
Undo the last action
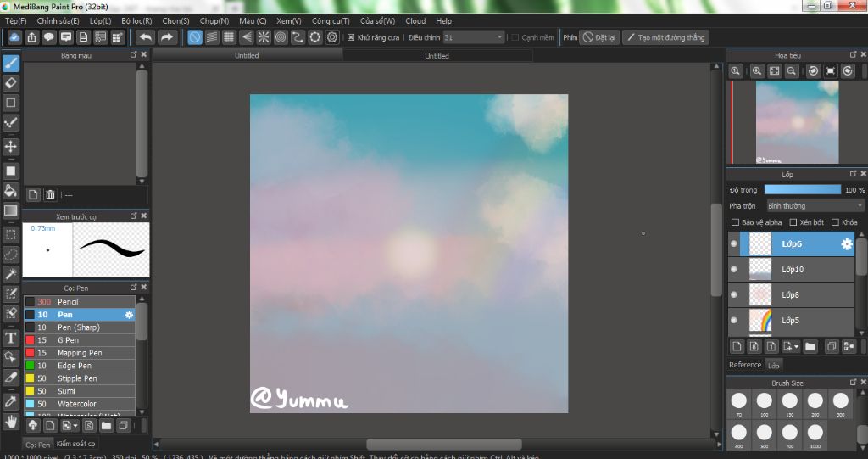(146, 37)
